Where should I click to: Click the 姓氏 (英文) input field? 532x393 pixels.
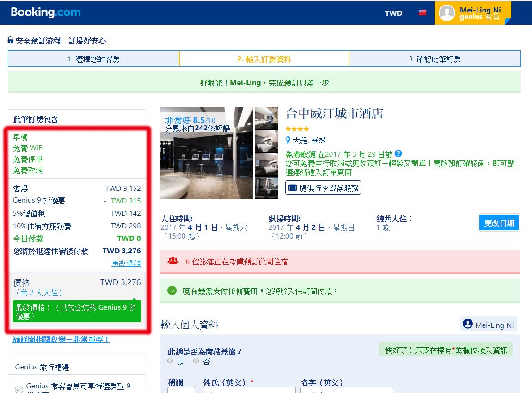(x=249, y=390)
